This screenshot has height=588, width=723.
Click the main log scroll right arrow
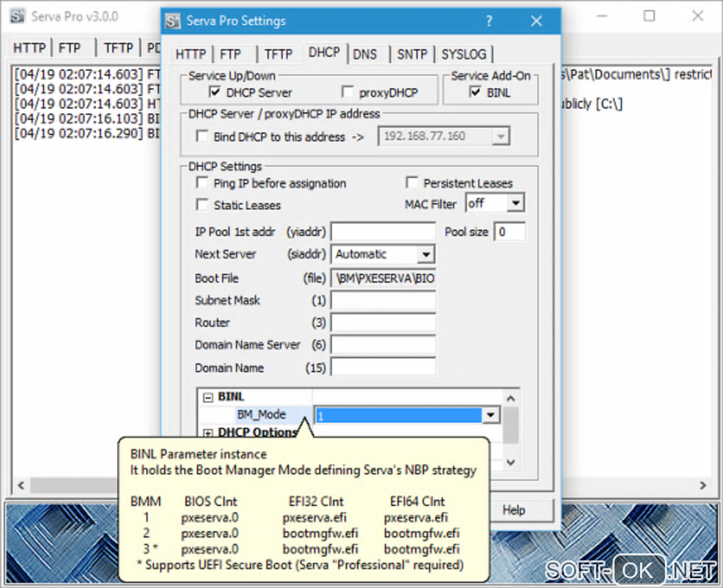[x=702, y=485]
